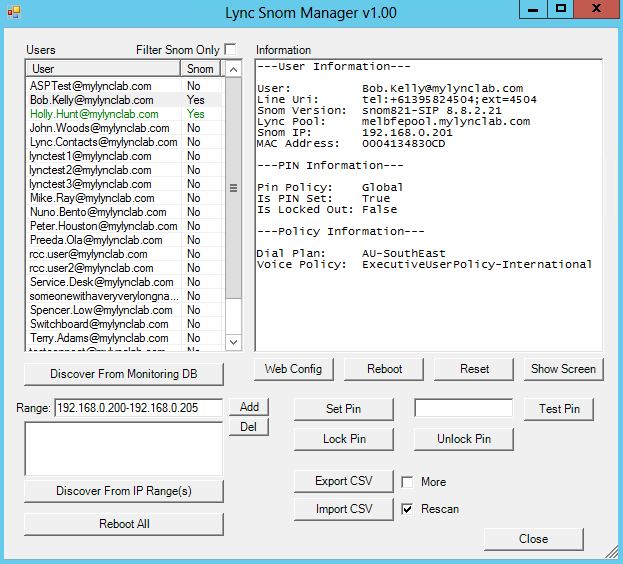
Task: Select user Terry.Adams@mylynclab.com
Action: click(x=125, y=338)
